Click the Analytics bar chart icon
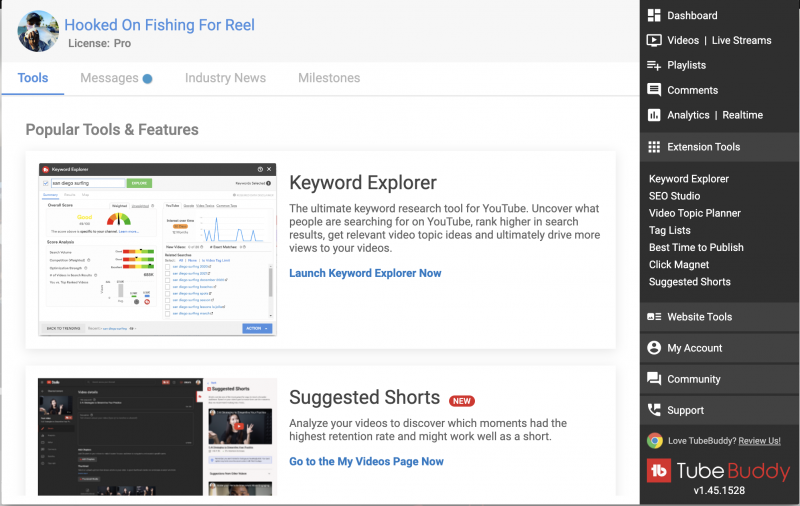This screenshot has height=506, width=800. tap(654, 115)
